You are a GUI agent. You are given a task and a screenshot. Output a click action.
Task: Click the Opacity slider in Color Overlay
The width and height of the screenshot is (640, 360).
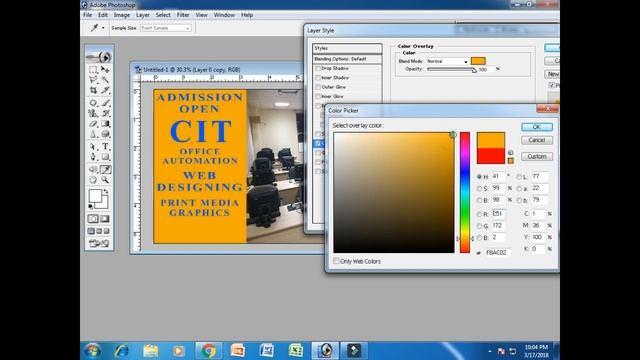click(451, 69)
